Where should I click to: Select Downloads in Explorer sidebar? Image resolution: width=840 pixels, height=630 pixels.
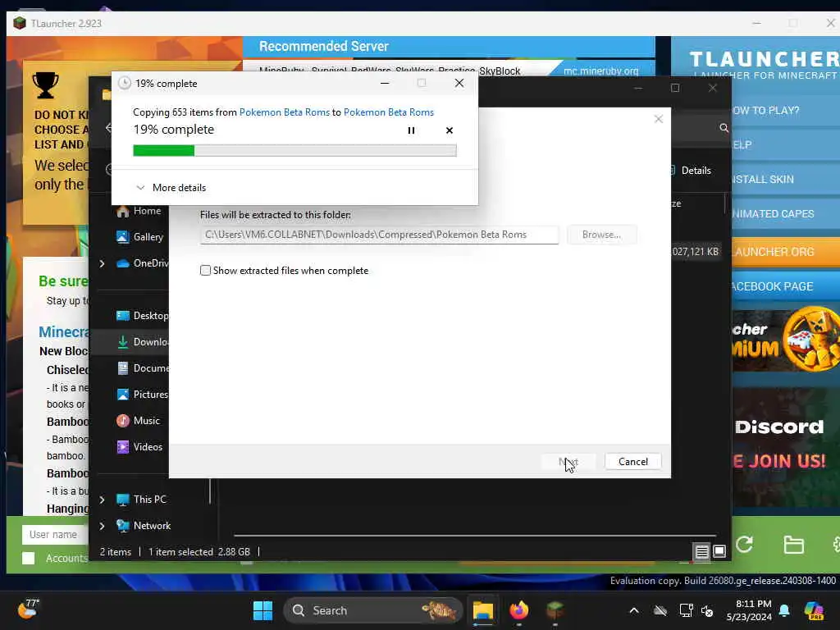[x=143, y=342]
